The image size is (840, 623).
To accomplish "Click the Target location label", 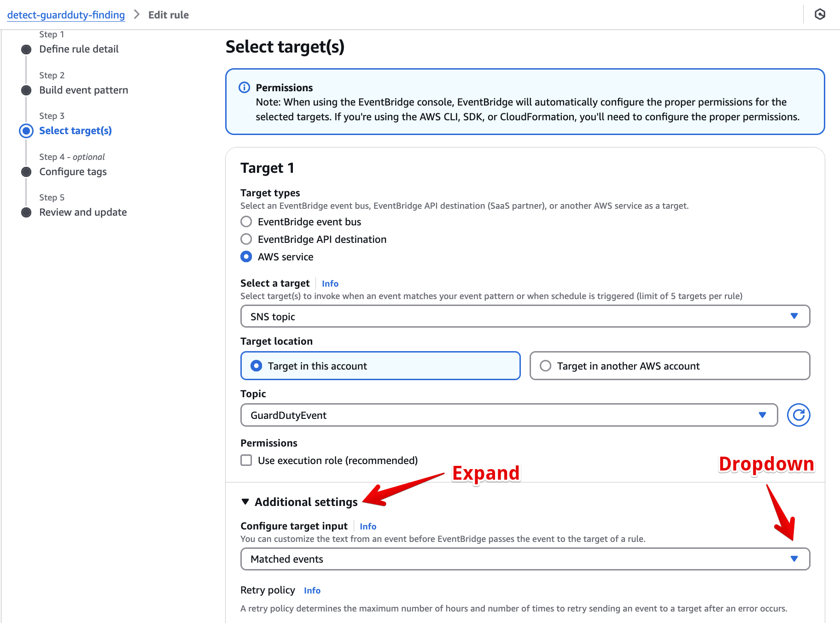I will point(276,341).
